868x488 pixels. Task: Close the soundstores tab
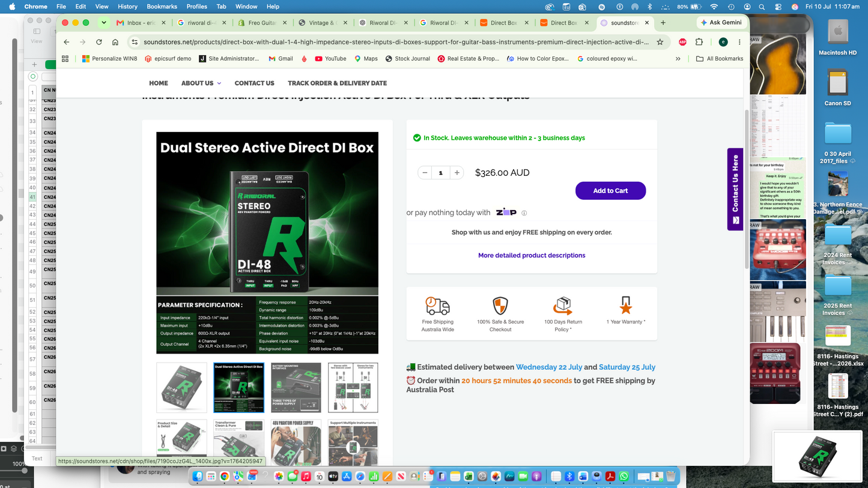pos(647,23)
